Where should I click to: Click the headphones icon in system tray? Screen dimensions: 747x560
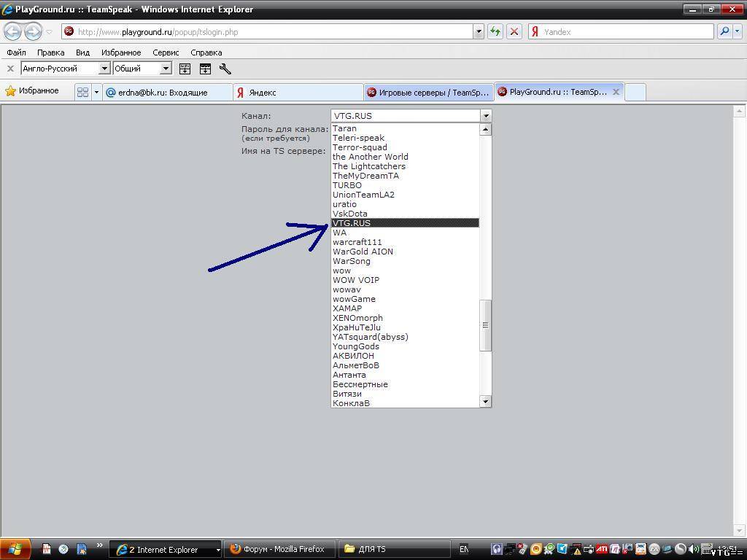pos(496,549)
